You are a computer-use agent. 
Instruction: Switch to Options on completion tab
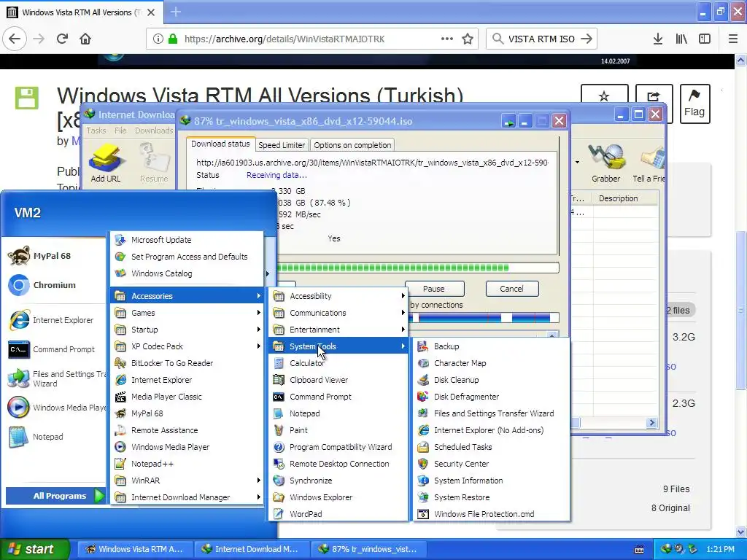click(352, 145)
